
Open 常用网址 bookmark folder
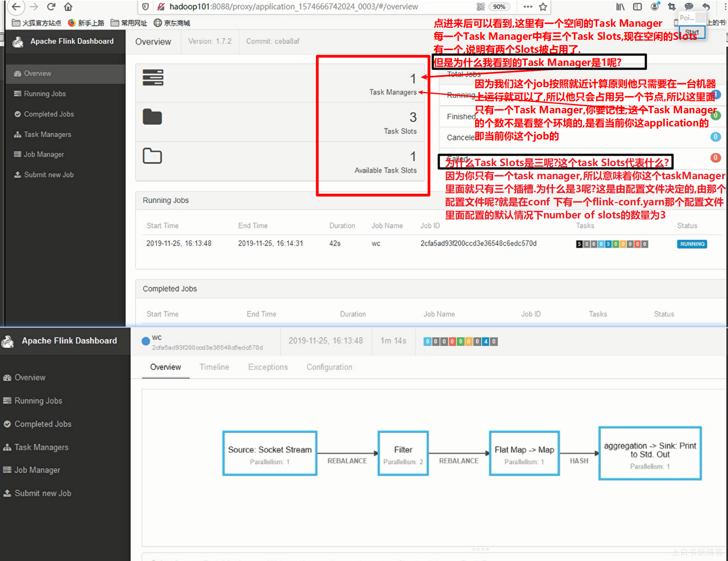click(129, 23)
